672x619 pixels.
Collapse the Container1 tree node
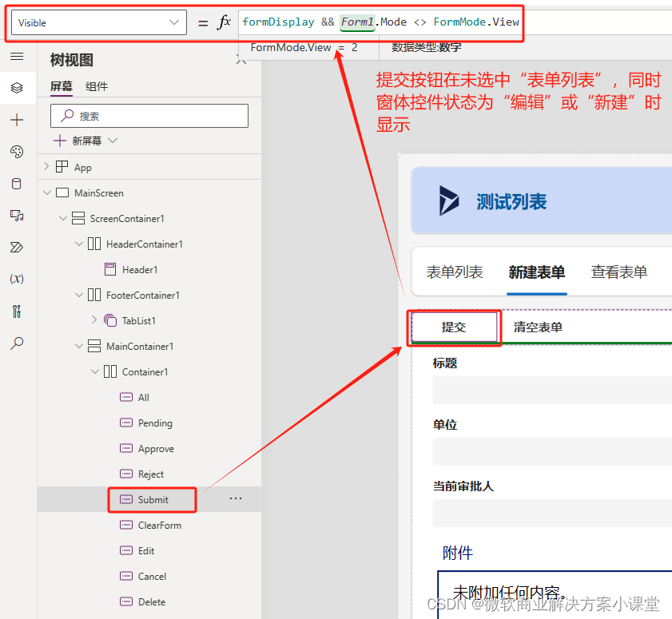tap(95, 371)
